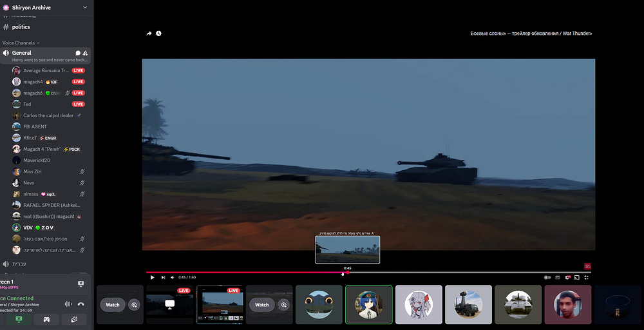Open chat for the General voice channel

(x=78, y=53)
